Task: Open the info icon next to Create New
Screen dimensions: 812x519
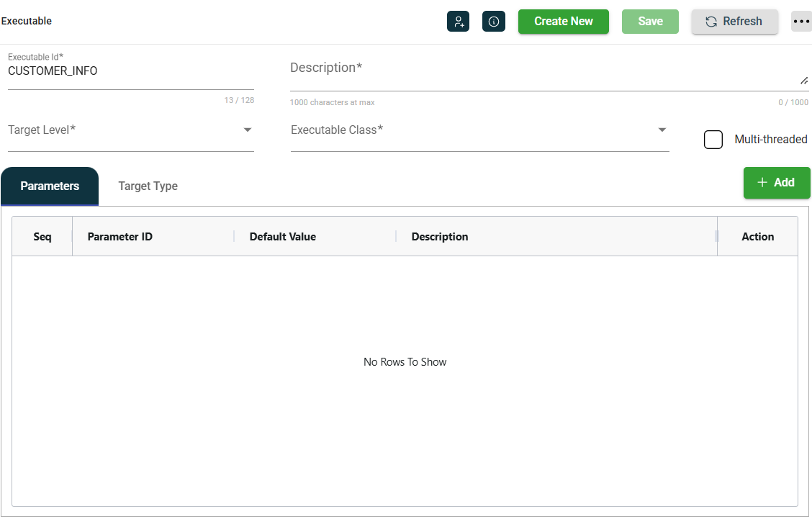Action: pos(494,22)
